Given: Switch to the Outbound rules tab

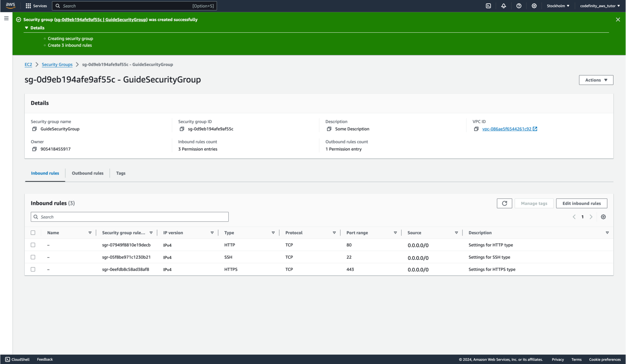Looking at the screenshot, I should tap(87, 173).
